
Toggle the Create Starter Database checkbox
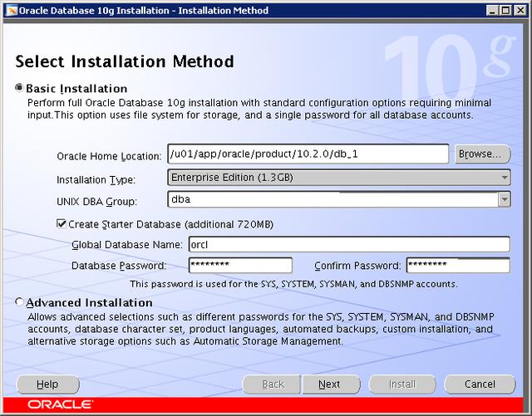62,223
